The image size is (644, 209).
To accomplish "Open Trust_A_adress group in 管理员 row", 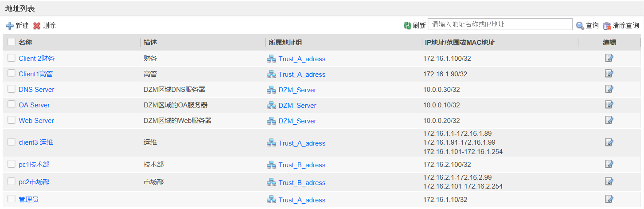I will pos(302,200).
